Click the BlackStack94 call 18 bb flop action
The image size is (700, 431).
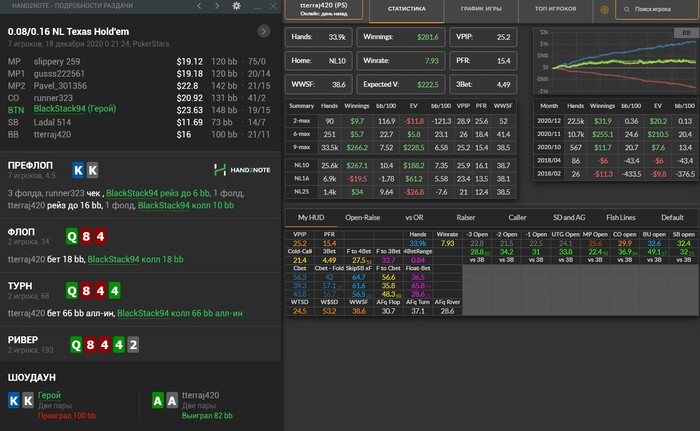[135, 259]
